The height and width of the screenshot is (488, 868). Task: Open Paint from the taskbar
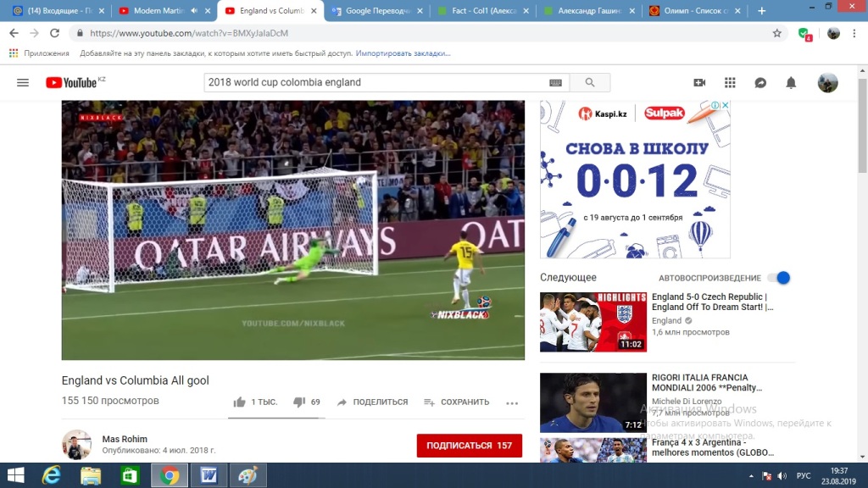point(248,475)
